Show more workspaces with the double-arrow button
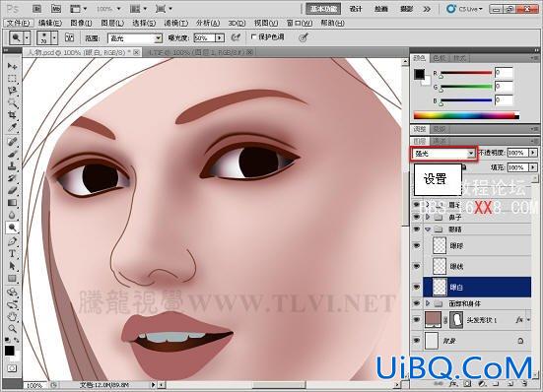The image size is (543, 392). [x=427, y=9]
